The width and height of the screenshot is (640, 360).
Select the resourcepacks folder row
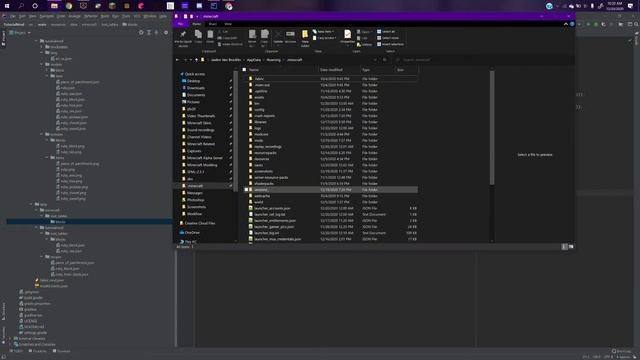tap(265, 153)
